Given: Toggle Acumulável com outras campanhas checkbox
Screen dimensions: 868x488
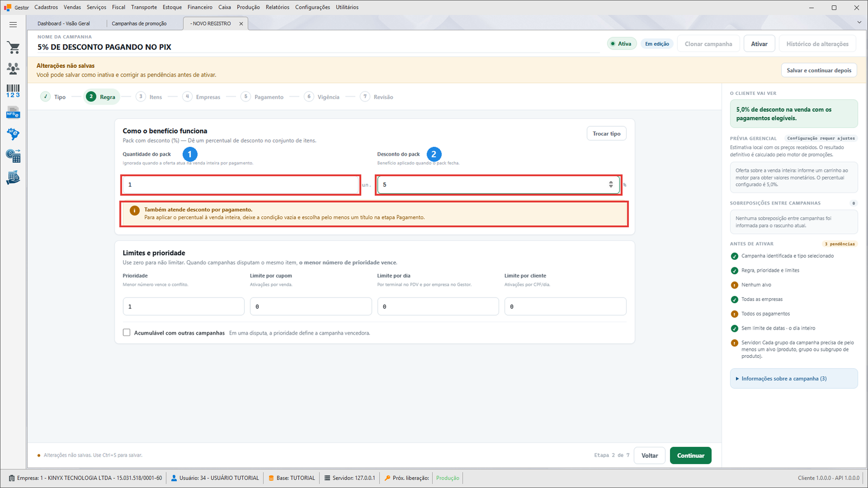Looking at the screenshot, I should click(126, 332).
